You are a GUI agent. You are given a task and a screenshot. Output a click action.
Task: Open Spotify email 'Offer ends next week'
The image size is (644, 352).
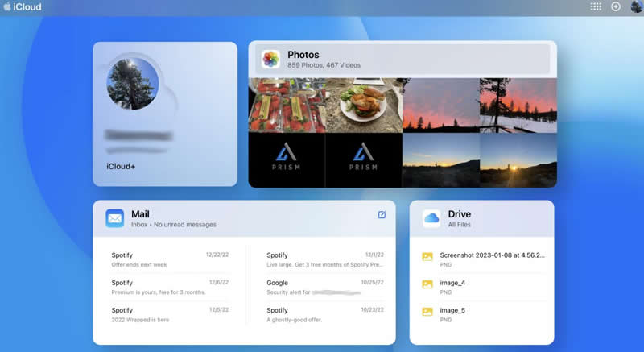[170, 259]
